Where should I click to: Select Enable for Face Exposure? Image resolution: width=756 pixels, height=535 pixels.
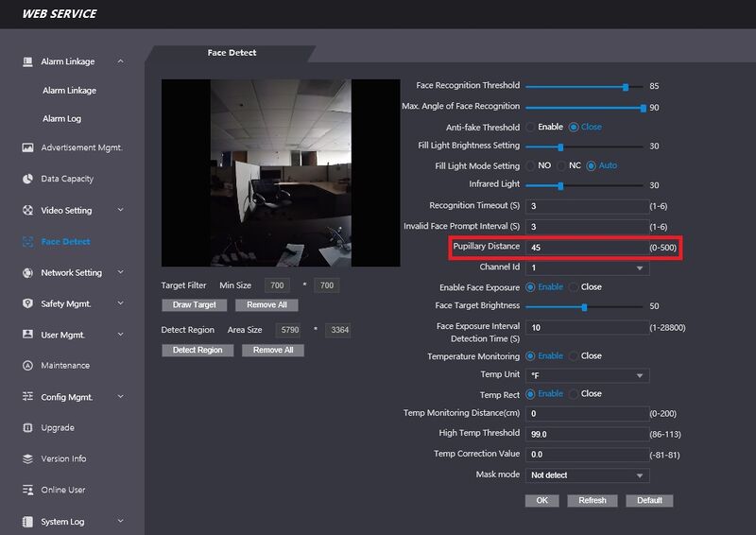tap(530, 287)
